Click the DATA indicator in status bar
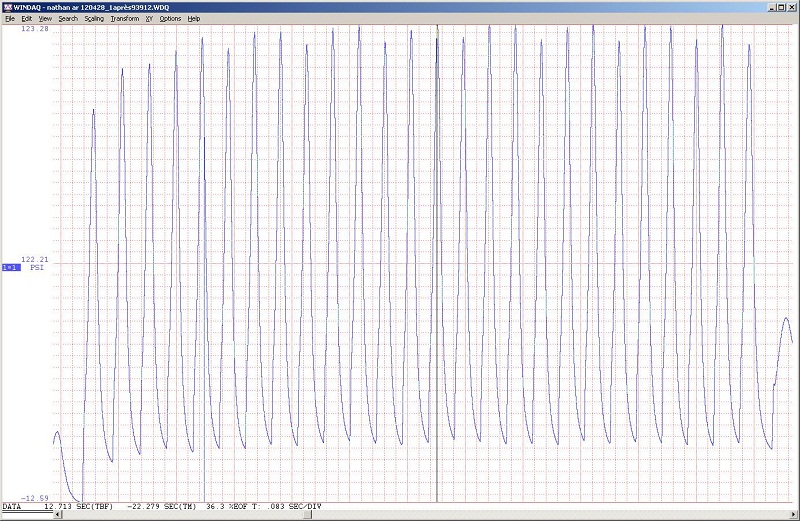The image size is (800, 521). click(11, 507)
